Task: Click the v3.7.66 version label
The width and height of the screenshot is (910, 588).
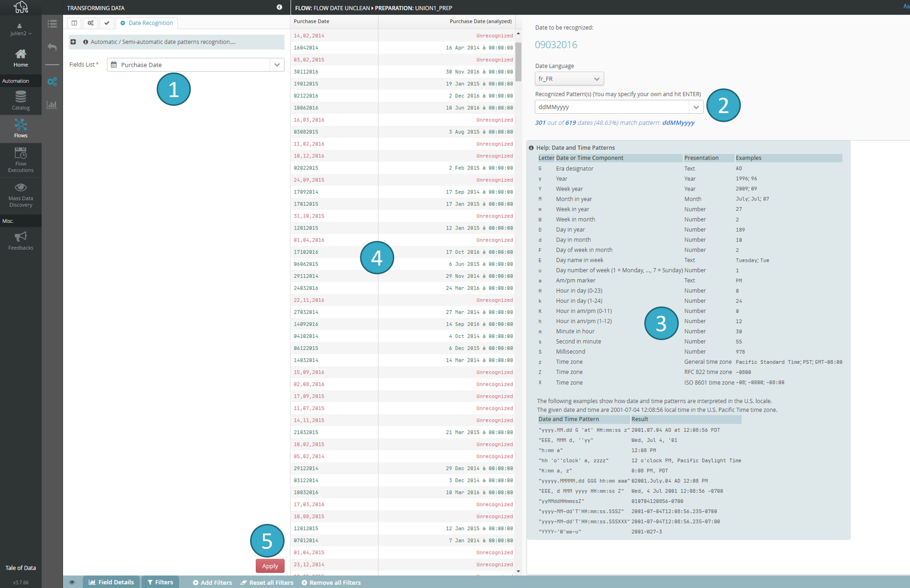Action: 21,582
